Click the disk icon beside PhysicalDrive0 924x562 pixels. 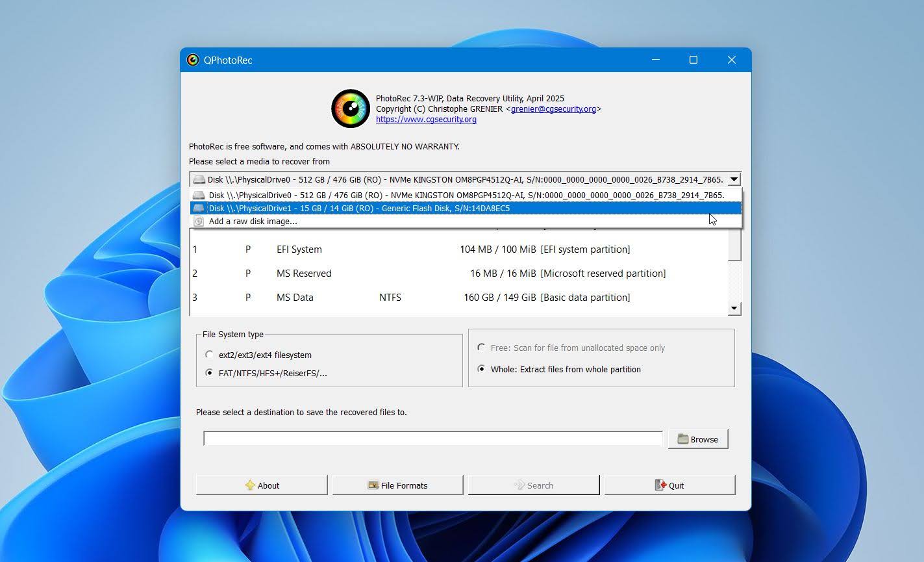(198, 195)
